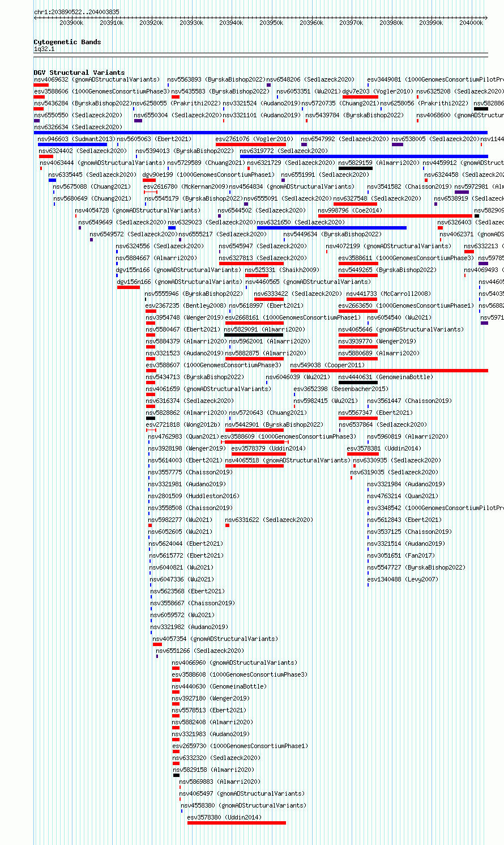Click the Cytogenetic Bands track title

tap(67, 42)
